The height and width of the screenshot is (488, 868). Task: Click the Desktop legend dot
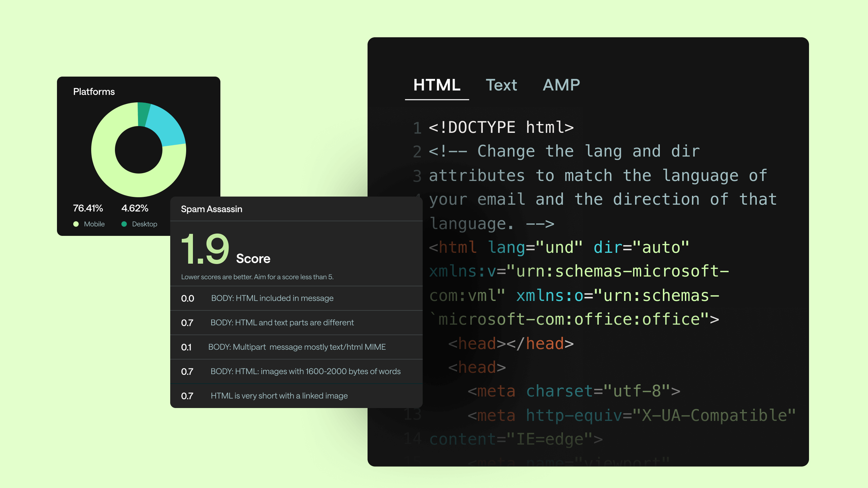click(x=124, y=224)
